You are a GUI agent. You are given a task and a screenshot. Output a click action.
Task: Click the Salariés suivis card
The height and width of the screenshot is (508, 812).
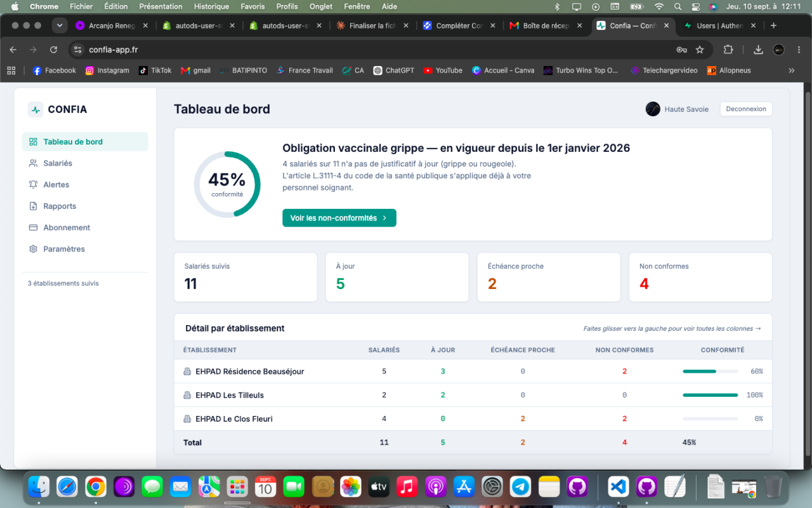[x=246, y=277]
